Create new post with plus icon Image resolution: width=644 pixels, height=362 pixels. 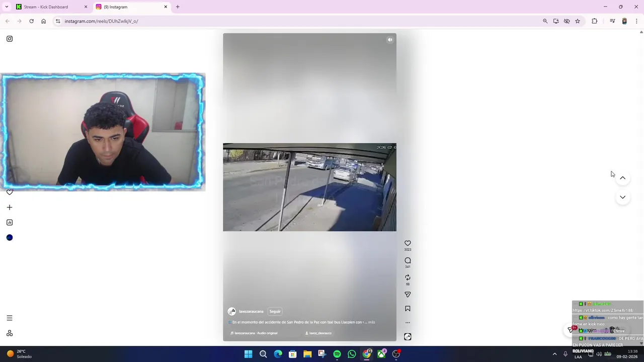[10, 207]
